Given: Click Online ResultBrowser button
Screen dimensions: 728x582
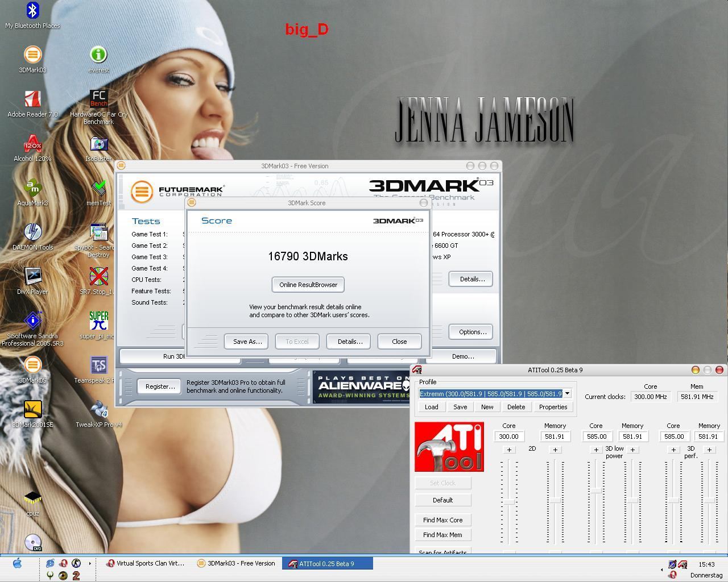Looking at the screenshot, I should [x=308, y=285].
